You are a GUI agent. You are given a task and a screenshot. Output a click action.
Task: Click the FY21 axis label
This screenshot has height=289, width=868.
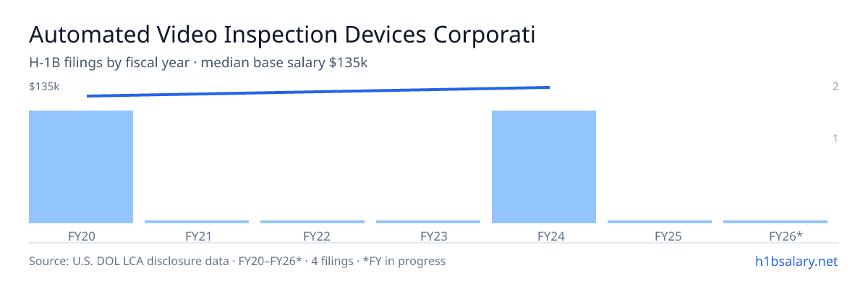pos(197,236)
